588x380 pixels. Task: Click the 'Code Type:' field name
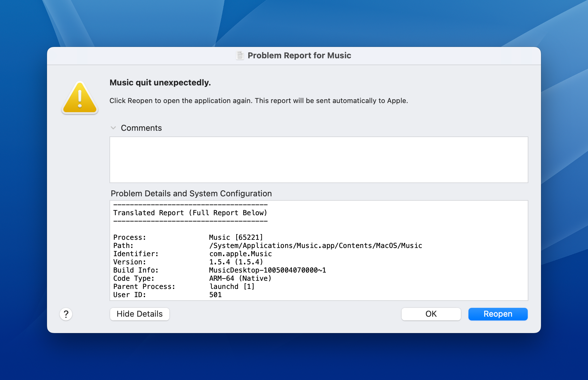click(134, 278)
